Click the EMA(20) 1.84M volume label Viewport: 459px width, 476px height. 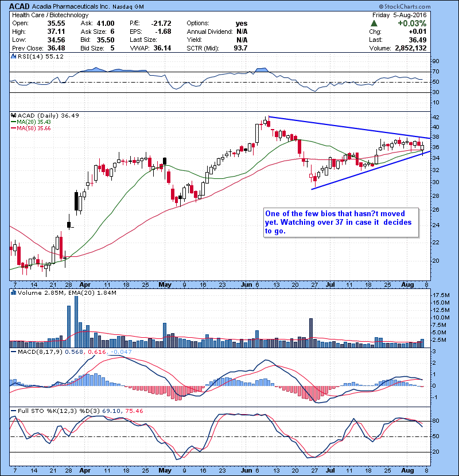(x=94, y=293)
